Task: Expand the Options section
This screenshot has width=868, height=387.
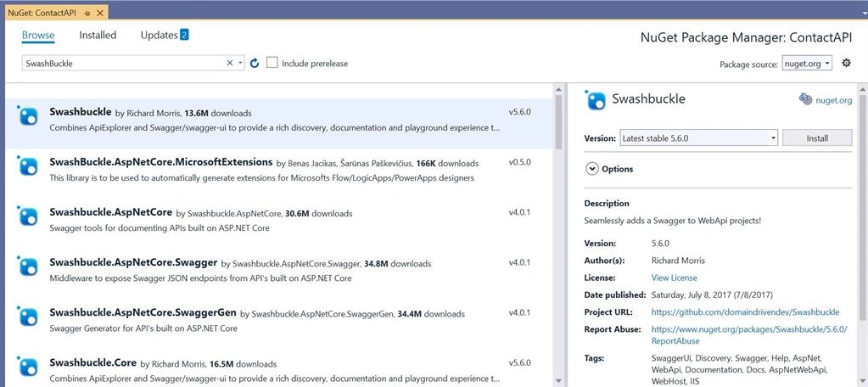Action: coord(591,169)
